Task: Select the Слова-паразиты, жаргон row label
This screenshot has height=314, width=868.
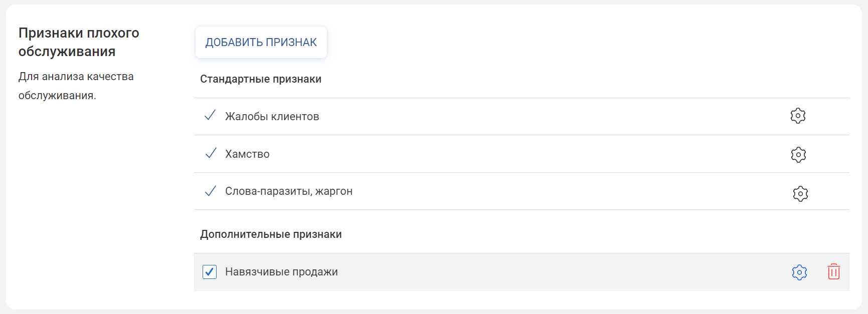Action: (x=288, y=191)
